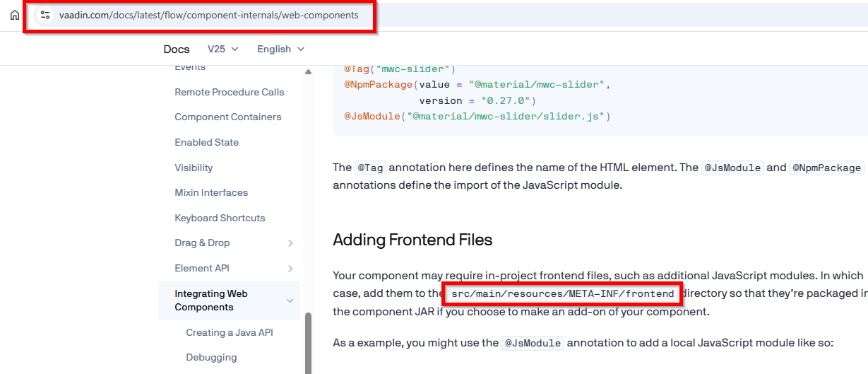Click the Adding Frontend Files heading
868x374 pixels.
412,240
